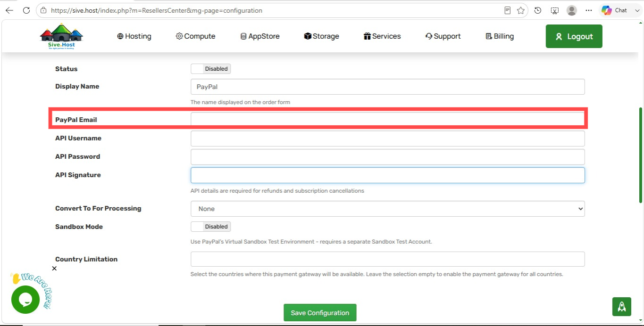Open the Storage menu
Screen dimensions: 644x326
click(321, 36)
